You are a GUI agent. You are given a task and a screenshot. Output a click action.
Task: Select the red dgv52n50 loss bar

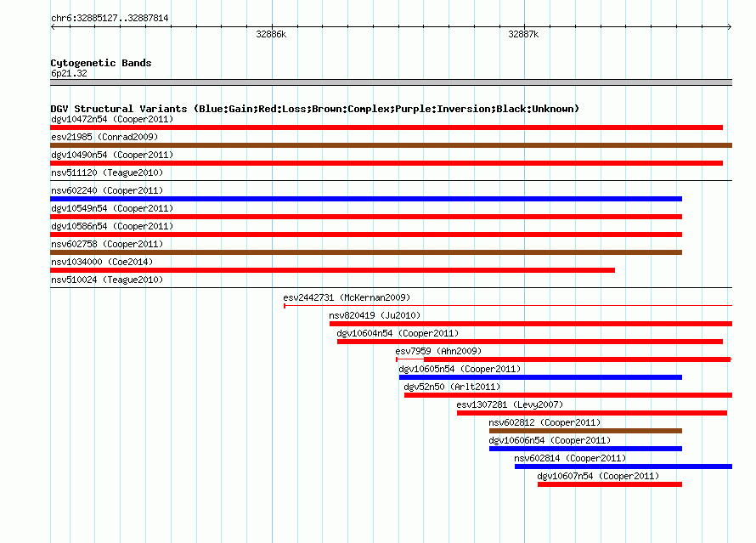point(568,395)
